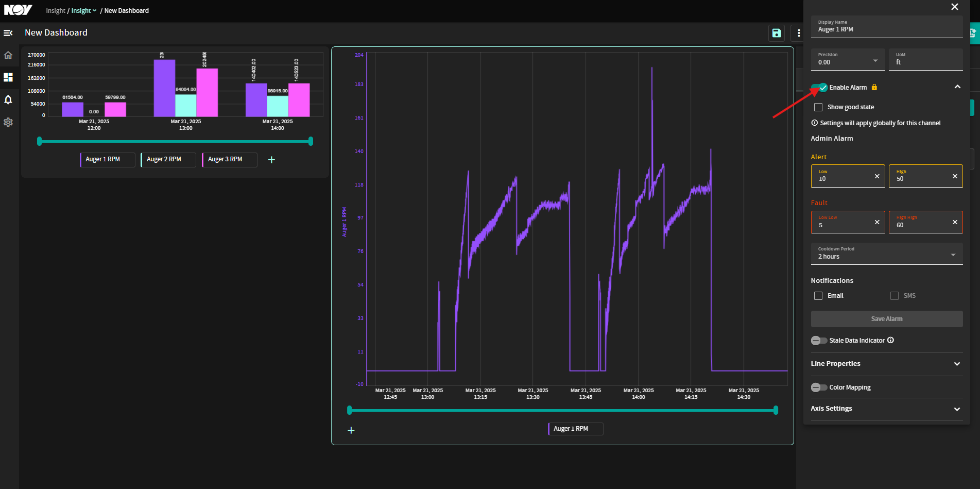Open the three-dot options menu

799,33
